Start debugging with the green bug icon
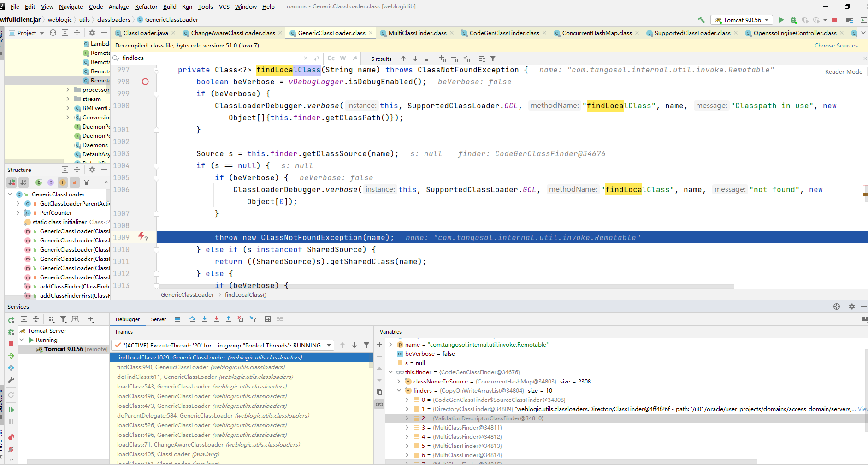This screenshot has height=465, width=868. [793, 20]
